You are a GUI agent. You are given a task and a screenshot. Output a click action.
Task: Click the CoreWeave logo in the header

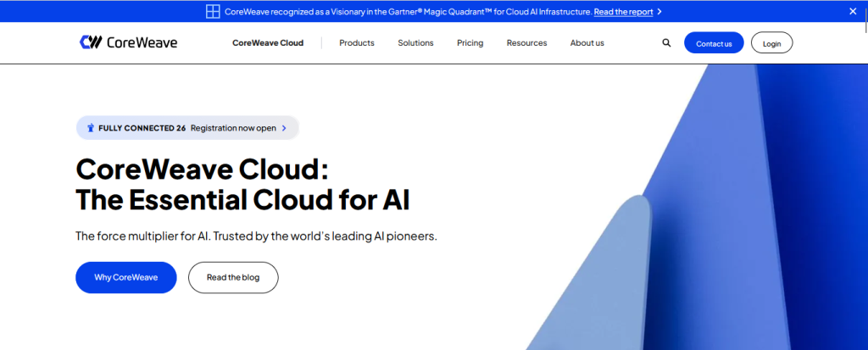[x=129, y=42]
